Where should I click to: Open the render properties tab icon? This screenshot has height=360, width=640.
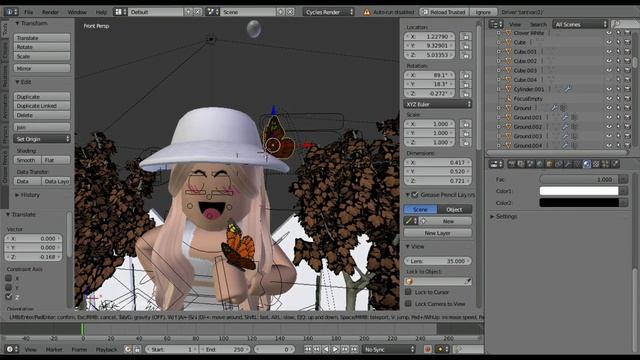(x=512, y=164)
